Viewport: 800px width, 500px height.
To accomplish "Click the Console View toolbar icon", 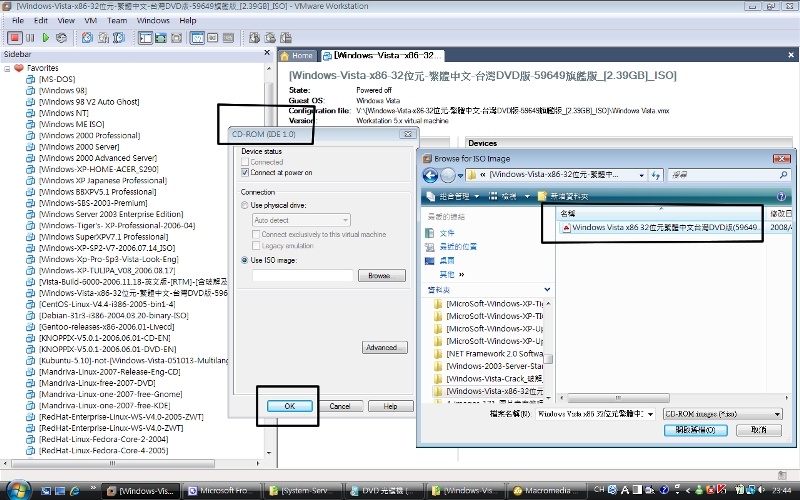I will click(213, 38).
